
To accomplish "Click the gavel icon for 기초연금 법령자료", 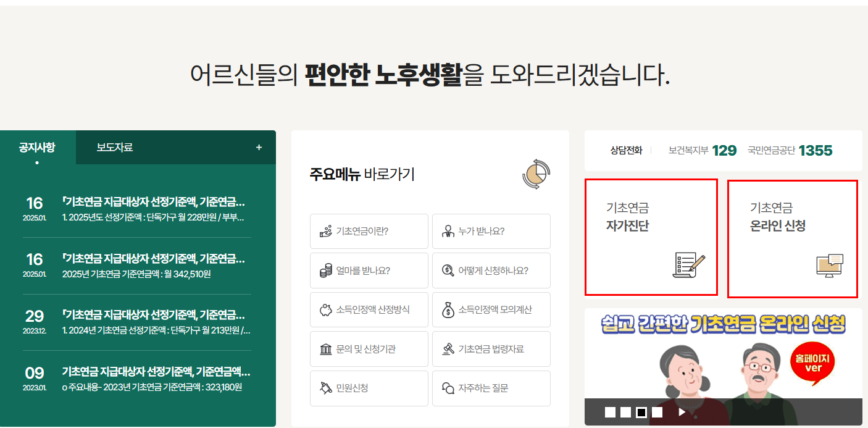I will coord(447,349).
